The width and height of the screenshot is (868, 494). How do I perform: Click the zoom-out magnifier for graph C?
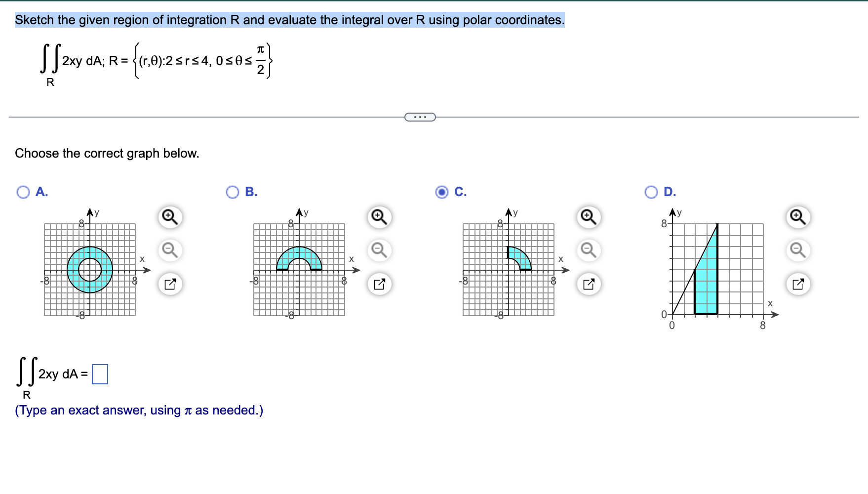(x=588, y=251)
